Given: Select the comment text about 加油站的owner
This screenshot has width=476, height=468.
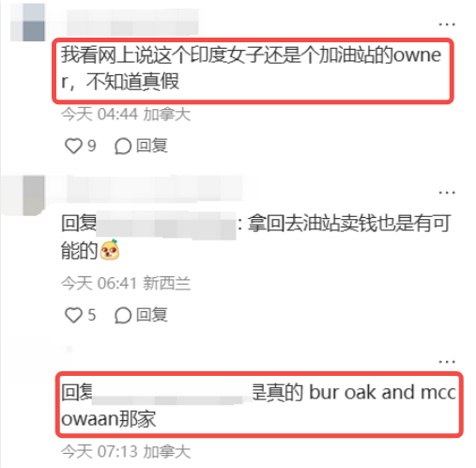Looking at the screenshot, I should click(x=251, y=68).
